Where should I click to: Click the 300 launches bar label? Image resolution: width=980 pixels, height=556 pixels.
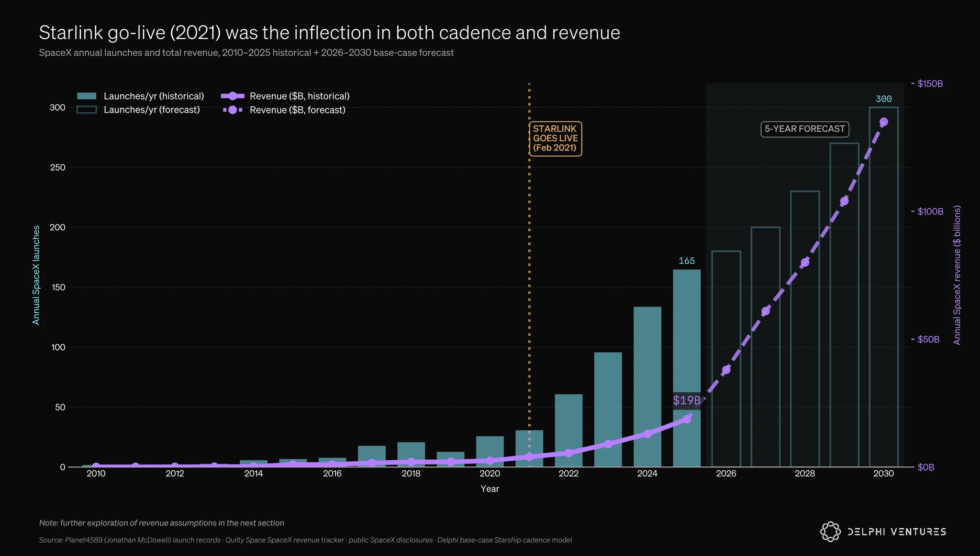tap(884, 99)
